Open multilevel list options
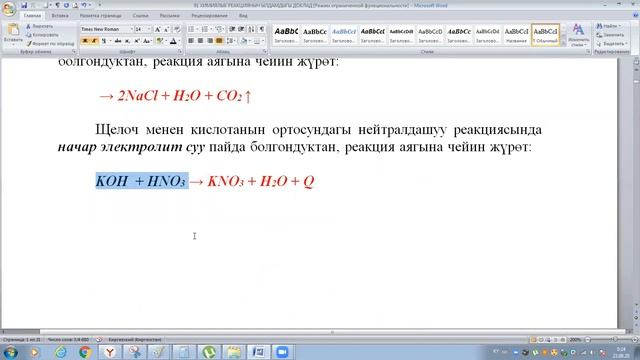The height and width of the screenshot is (360, 640). coord(220,29)
